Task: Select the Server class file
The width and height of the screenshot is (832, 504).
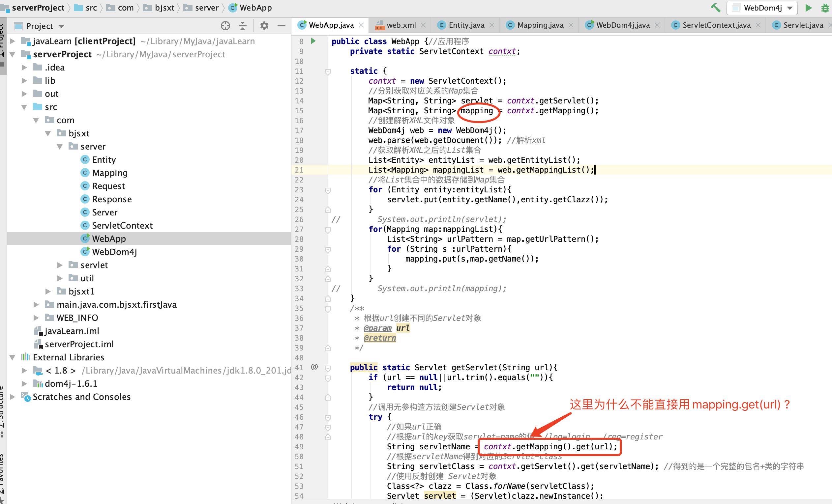Action: pyautogui.click(x=105, y=212)
